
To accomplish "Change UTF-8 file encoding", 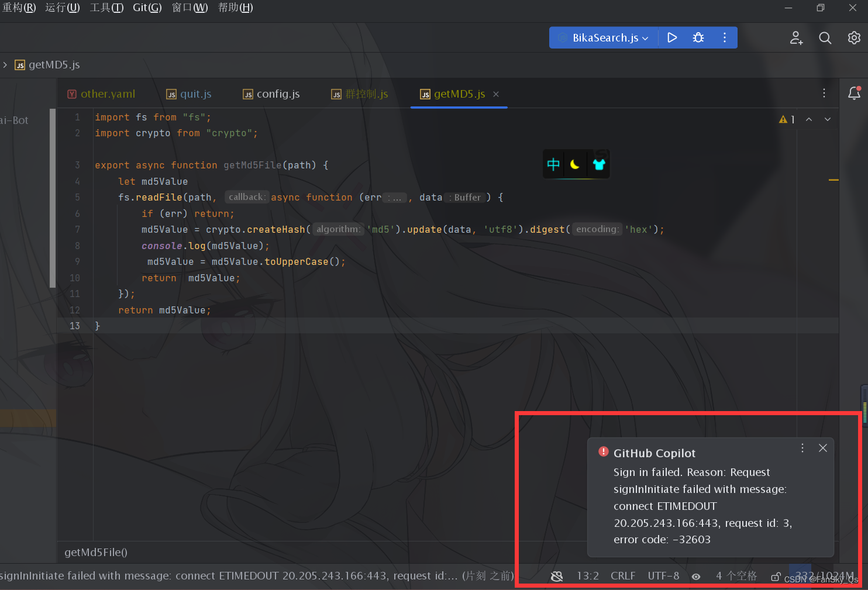I will click(x=663, y=576).
